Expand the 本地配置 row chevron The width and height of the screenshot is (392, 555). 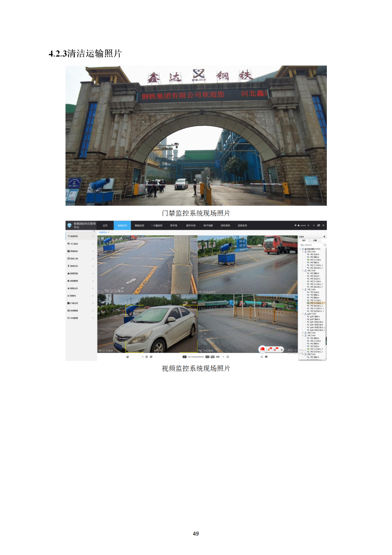click(x=93, y=318)
